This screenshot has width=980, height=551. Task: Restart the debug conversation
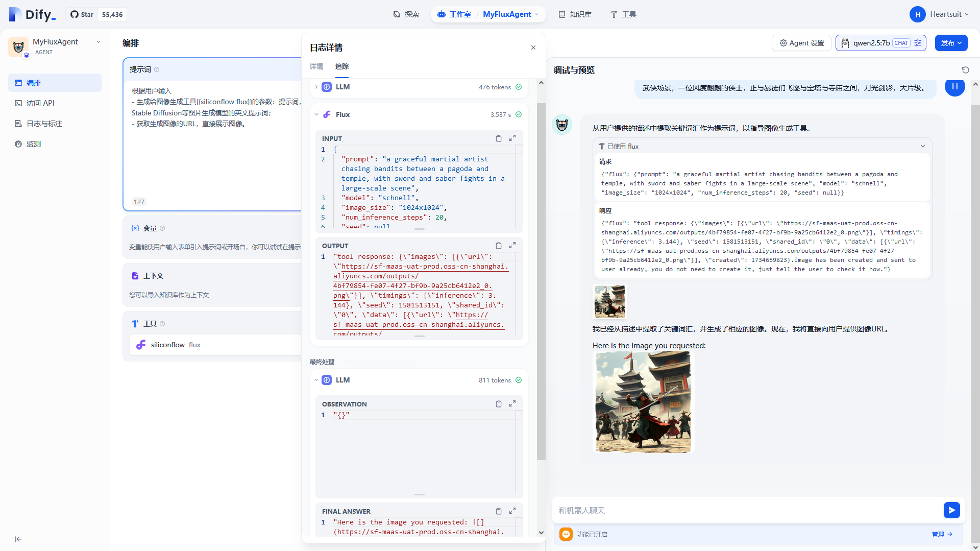[965, 70]
